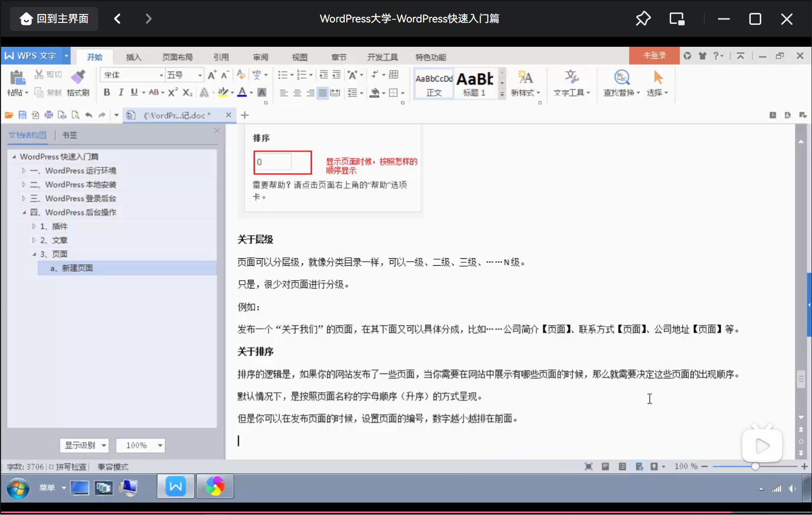Click the Select 选择 arrow tool

pyautogui.click(x=657, y=83)
